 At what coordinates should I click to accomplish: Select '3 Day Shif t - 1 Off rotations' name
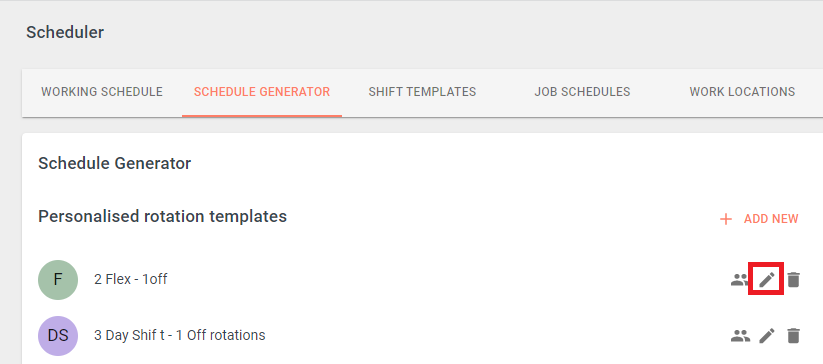(180, 335)
